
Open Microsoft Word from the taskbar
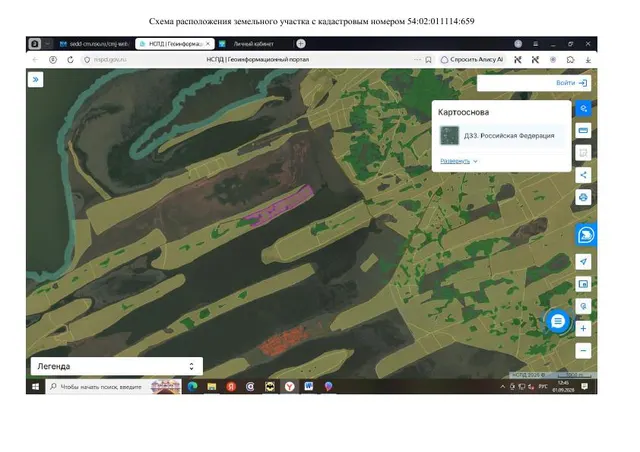(309, 386)
